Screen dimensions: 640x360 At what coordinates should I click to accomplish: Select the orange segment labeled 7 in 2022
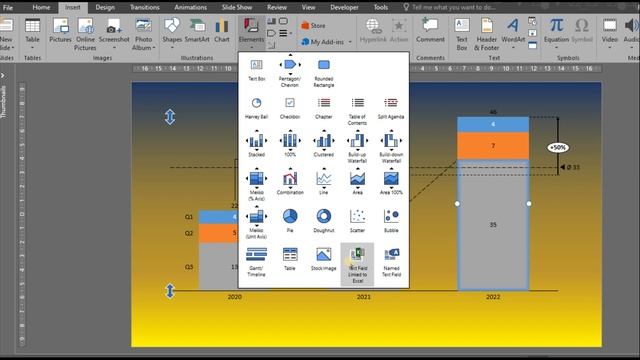click(493, 146)
